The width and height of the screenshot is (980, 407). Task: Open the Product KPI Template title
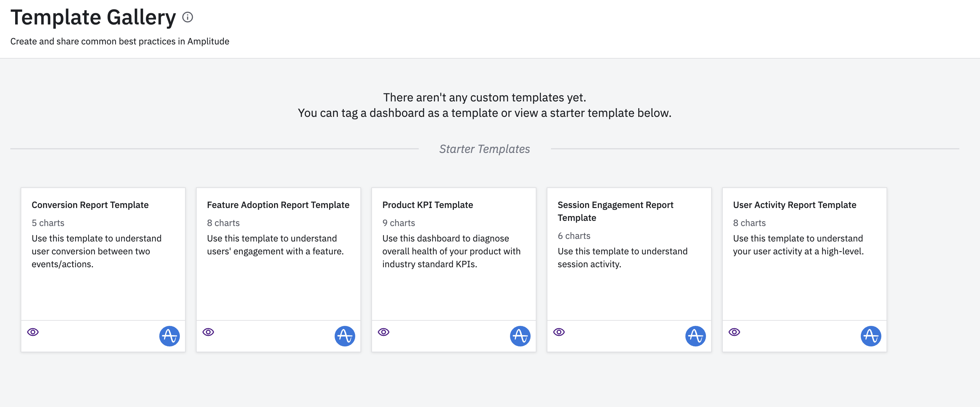[427, 205]
